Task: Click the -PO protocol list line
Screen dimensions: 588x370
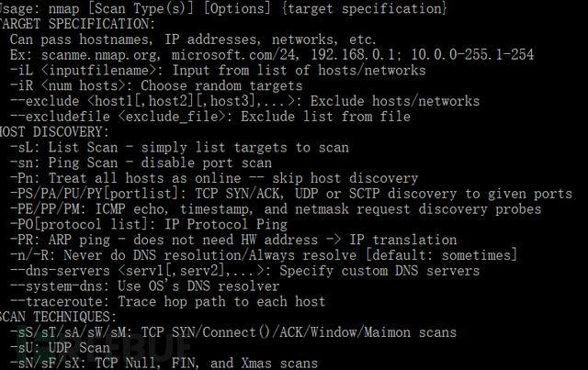Action: [x=149, y=224]
